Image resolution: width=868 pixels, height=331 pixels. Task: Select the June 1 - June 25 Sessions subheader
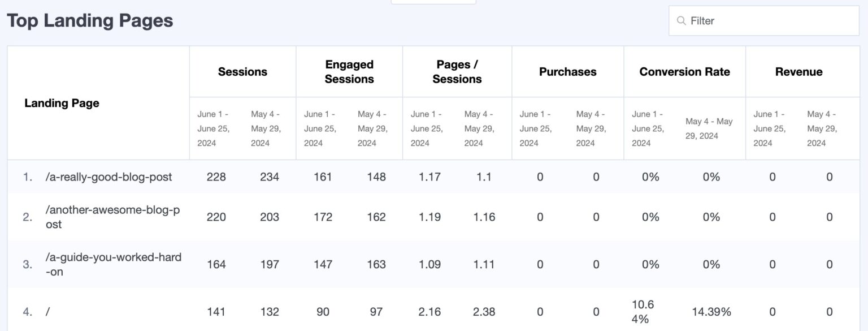(215, 128)
